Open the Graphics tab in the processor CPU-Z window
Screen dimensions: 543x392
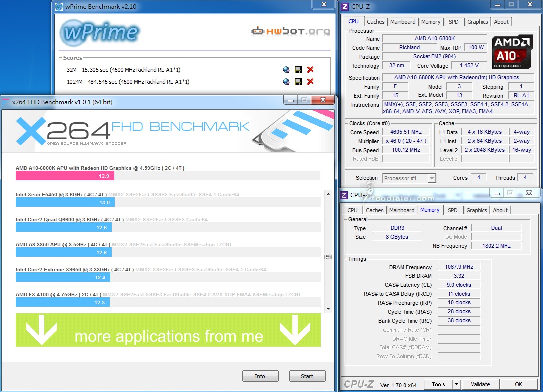coord(477,22)
